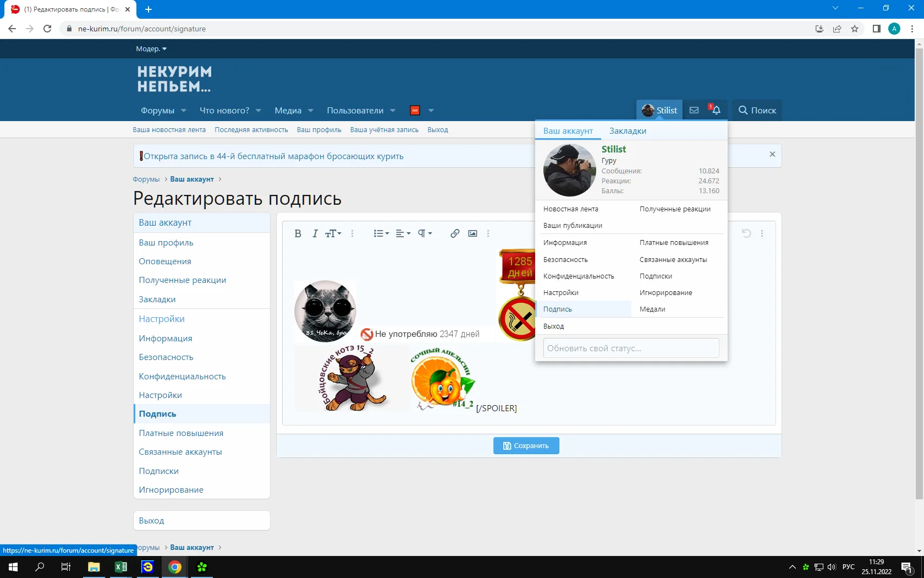
Task: Click the browser back arrow
Action: pyautogui.click(x=12, y=29)
